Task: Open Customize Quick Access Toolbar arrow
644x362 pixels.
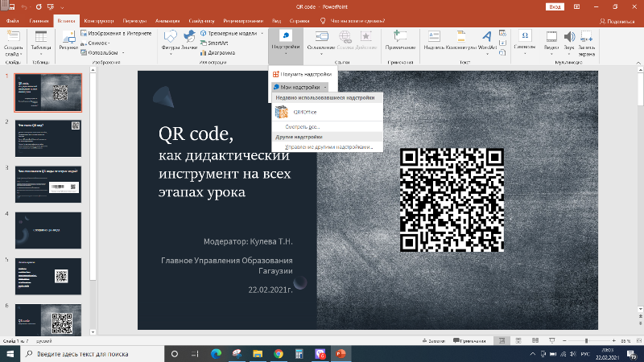Action: point(62,7)
